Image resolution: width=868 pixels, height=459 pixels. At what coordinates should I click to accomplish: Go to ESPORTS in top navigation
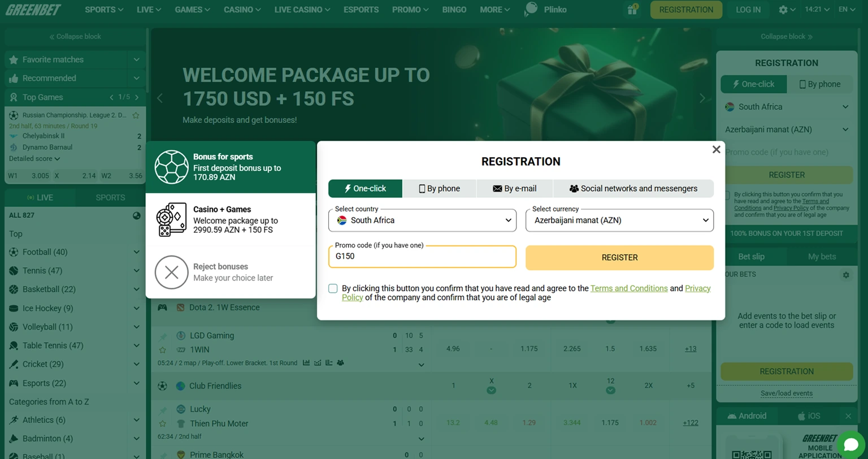tap(361, 10)
